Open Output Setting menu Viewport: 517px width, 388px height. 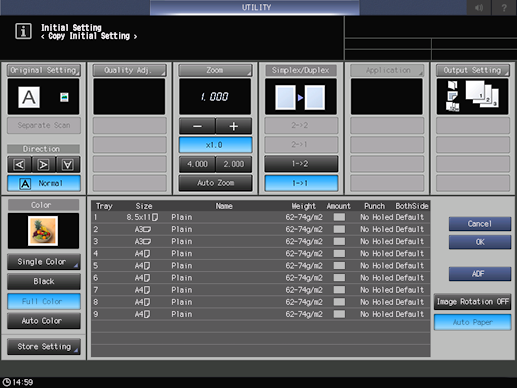click(473, 70)
